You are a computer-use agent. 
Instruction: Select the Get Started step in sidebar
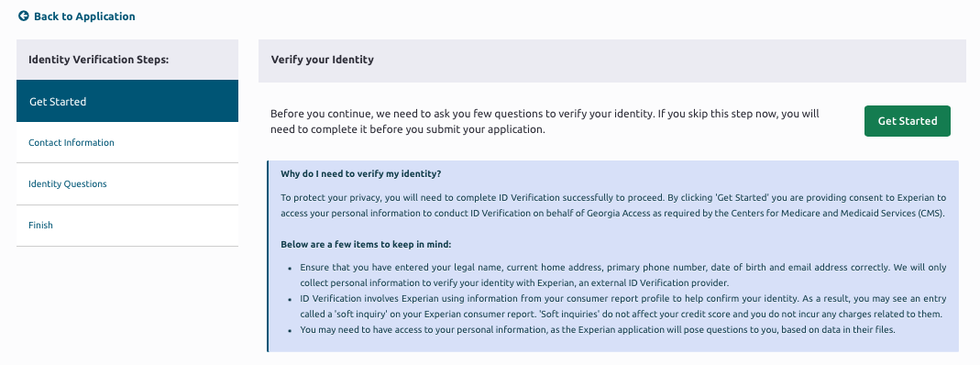tap(127, 101)
